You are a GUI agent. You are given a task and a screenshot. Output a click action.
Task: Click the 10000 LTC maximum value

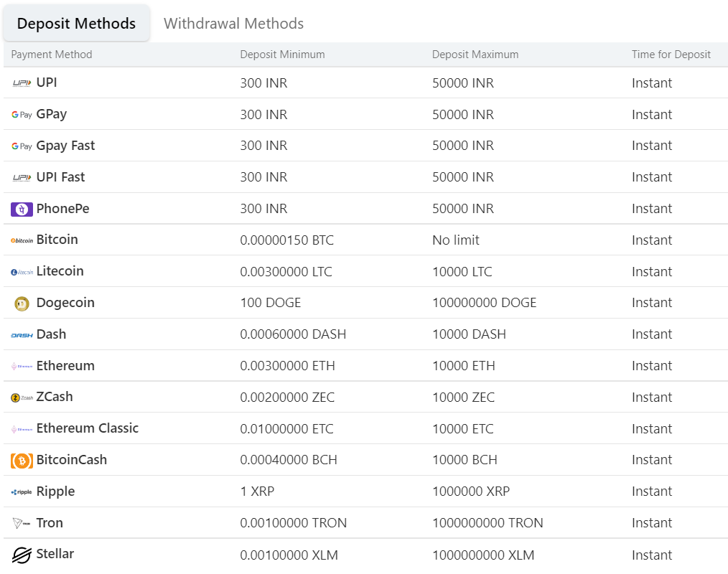point(462,272)
